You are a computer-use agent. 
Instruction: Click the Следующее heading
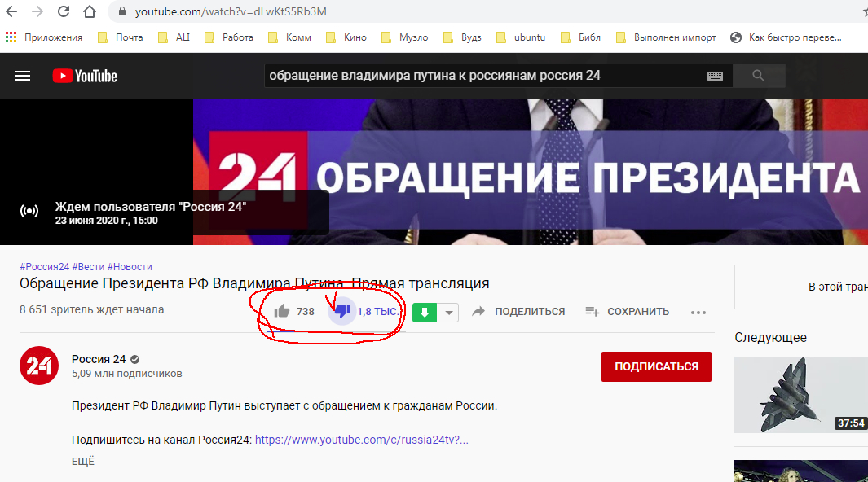pyautogui.click(x=770, y=338)
